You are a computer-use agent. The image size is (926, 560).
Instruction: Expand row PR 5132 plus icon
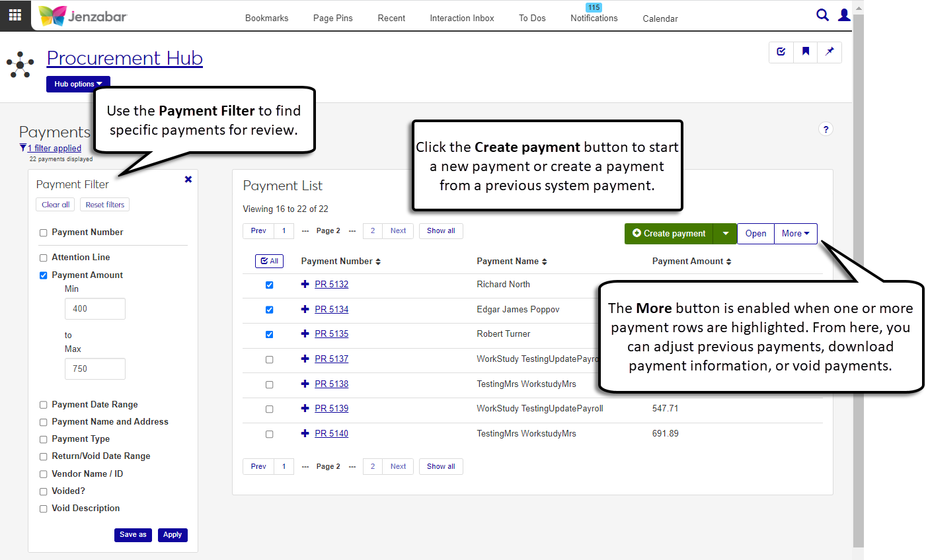click(305, 284)
